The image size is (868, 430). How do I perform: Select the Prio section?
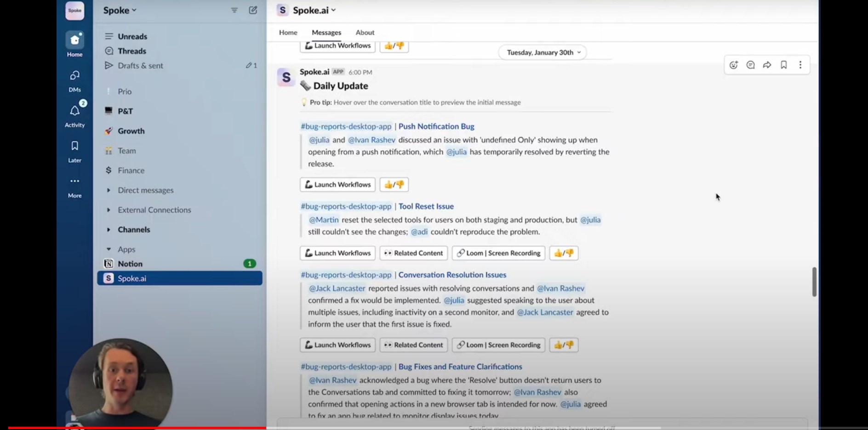click(x=125, y=91)
